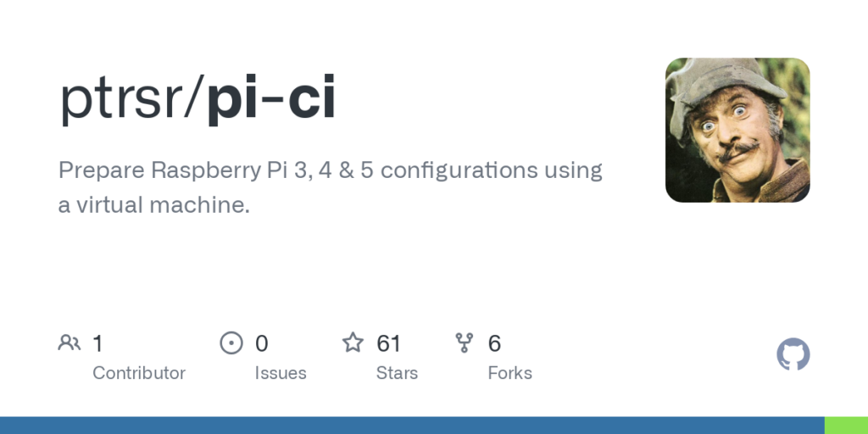Click the contributor count '1'

click(x=97, y=343)
